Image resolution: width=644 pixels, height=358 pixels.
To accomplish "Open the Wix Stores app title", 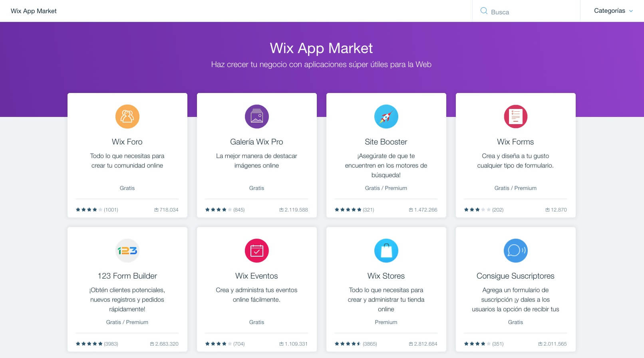I will (386, 276).
